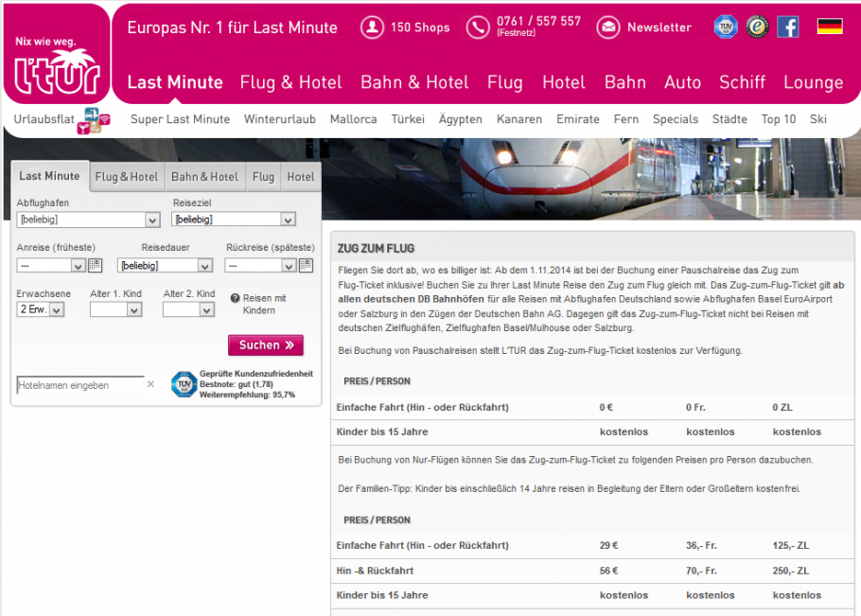Click the Reisen mit Kindern help icon
The width and height of the screenshot is (861, 616).
[x=235, y=298]
